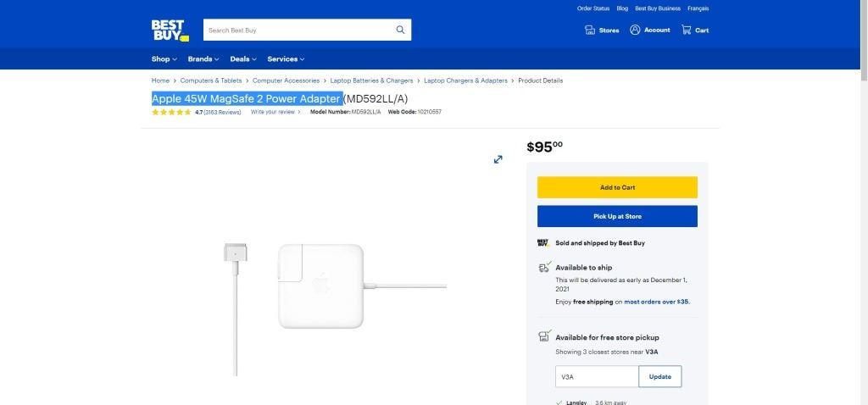Click Update postal code button
This screenshot has width=868, height=405.
coord(659,377)
